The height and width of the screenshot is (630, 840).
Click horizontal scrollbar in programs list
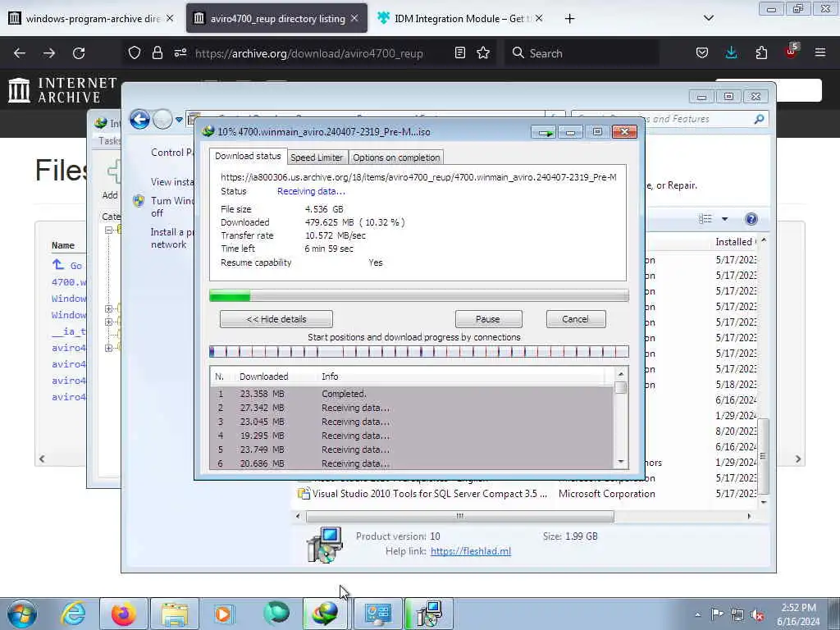point(459,517)
